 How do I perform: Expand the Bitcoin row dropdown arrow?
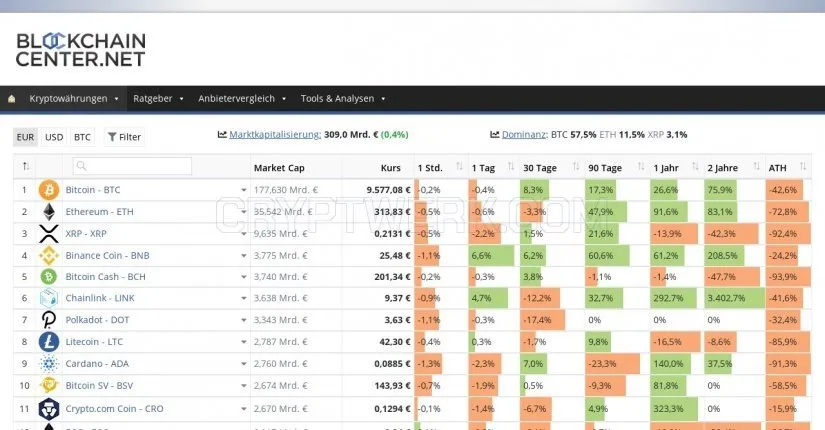coord(244,190)
